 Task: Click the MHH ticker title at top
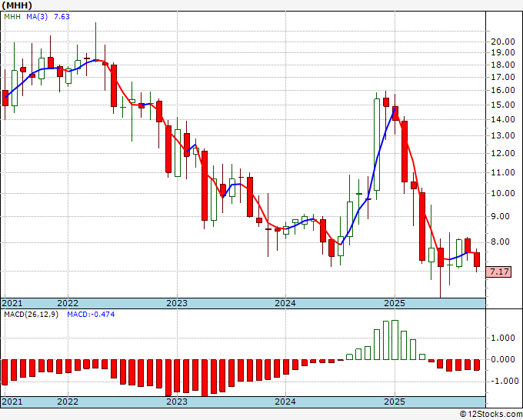[x=17, y=5]
